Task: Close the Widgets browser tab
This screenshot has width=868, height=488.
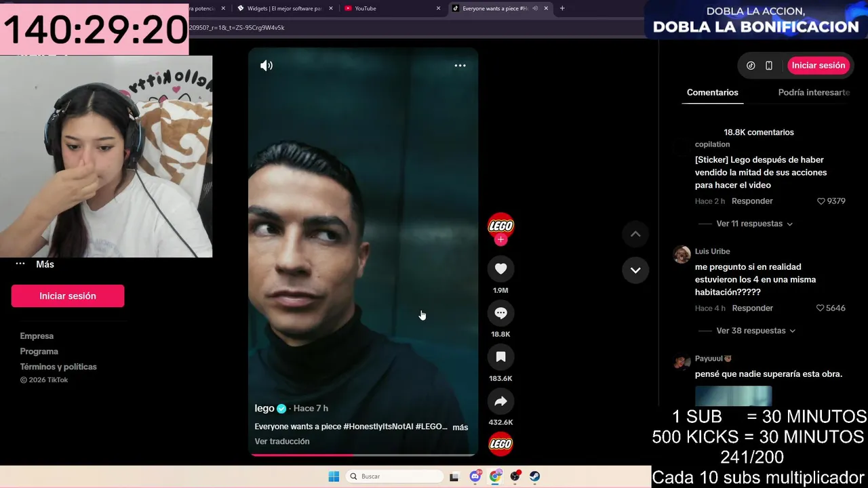Action: (331, 8)
